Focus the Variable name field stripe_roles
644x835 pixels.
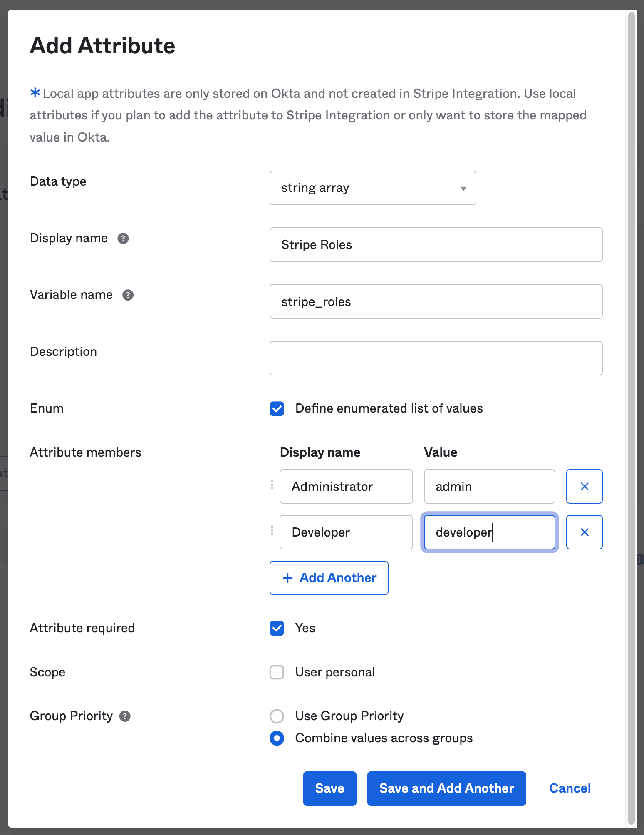(x=436, y=301)
